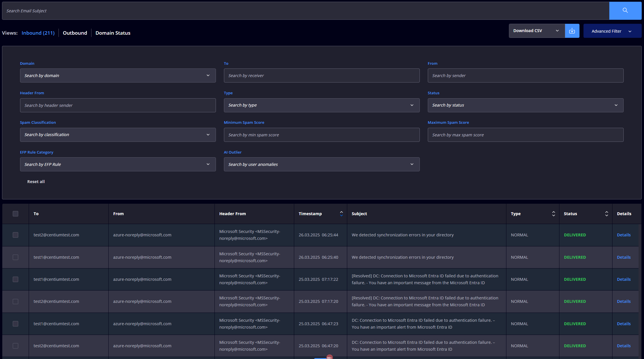Click the Search by max spam score field

(x=525, y=135)
